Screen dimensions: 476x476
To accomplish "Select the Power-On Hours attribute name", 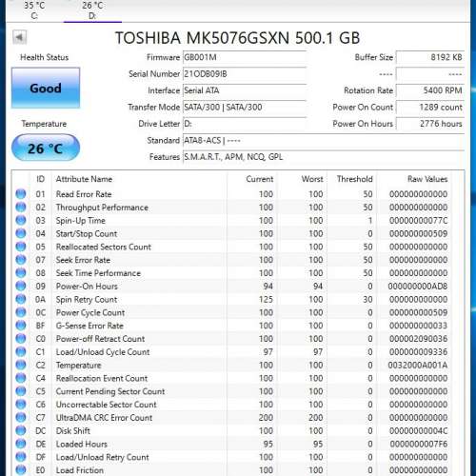I will click(x=87, y=286).
